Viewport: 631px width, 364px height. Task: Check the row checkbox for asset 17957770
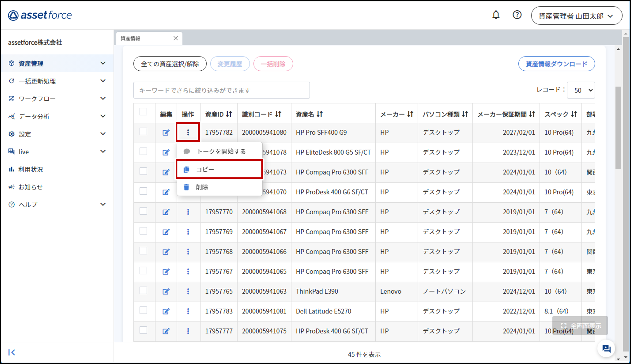click(x=143, y=211)
